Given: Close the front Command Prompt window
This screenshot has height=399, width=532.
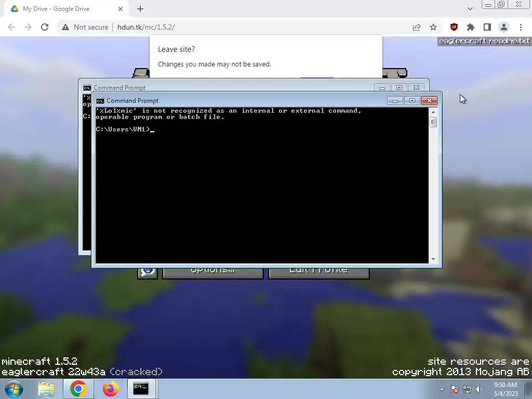Looking at the screenshot, I should [x=429, y=101].
